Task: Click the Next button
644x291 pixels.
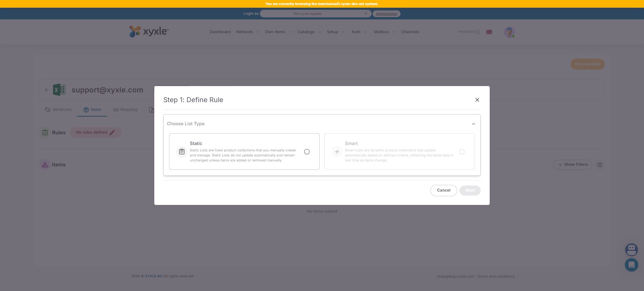Action: (x=470, y=191)
